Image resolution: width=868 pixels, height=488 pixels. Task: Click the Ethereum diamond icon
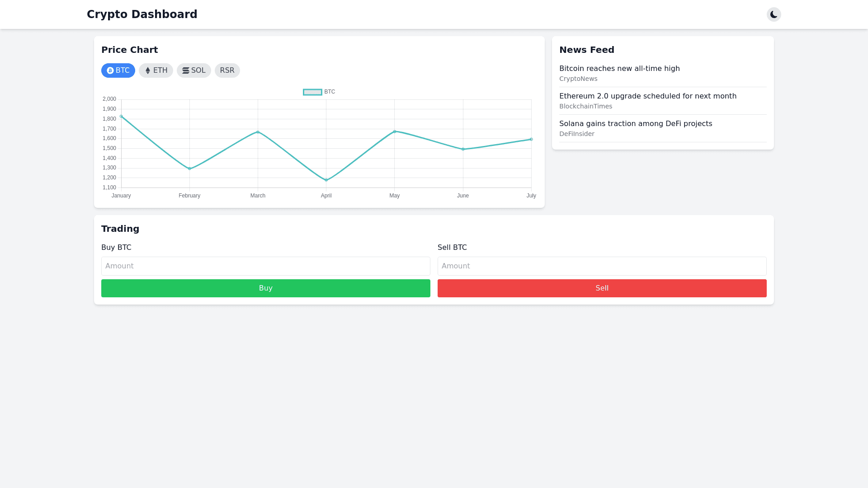click(x=148, y=70)
